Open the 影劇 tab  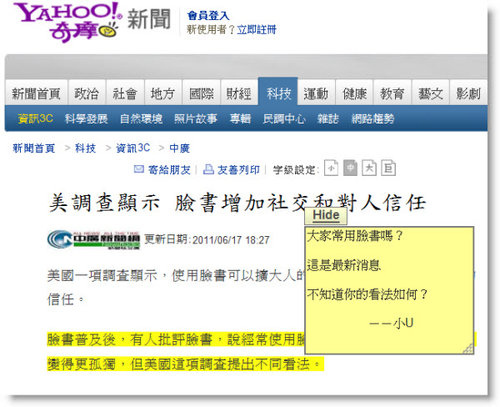click(468, 93)
